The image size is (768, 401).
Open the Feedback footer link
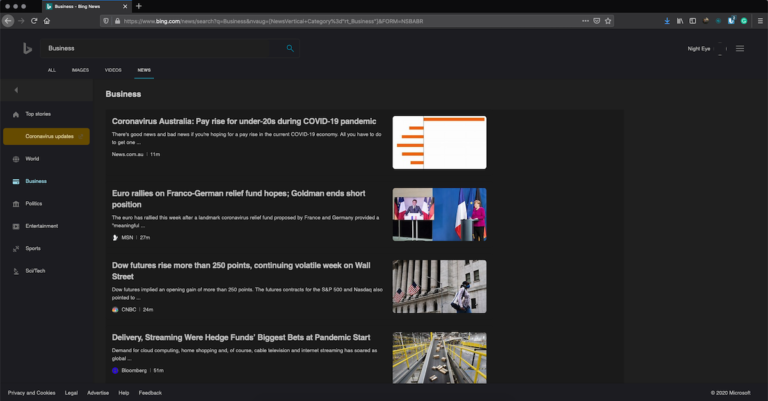pyautogui.click(x=150, y=393)
